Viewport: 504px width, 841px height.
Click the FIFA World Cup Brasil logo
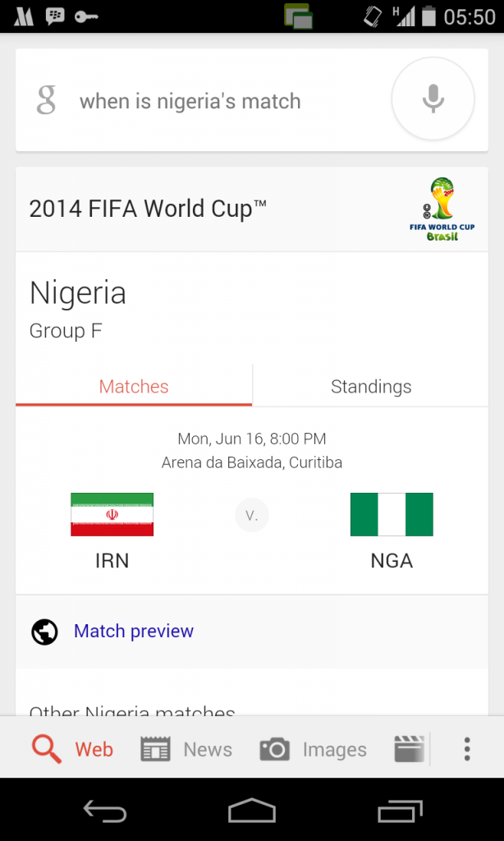pos(442,209)
